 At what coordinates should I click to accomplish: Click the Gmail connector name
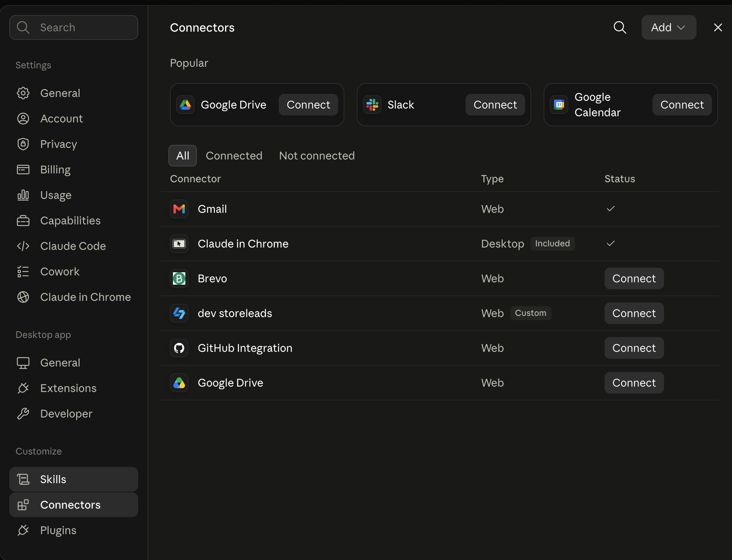click(x=212, y=209)
